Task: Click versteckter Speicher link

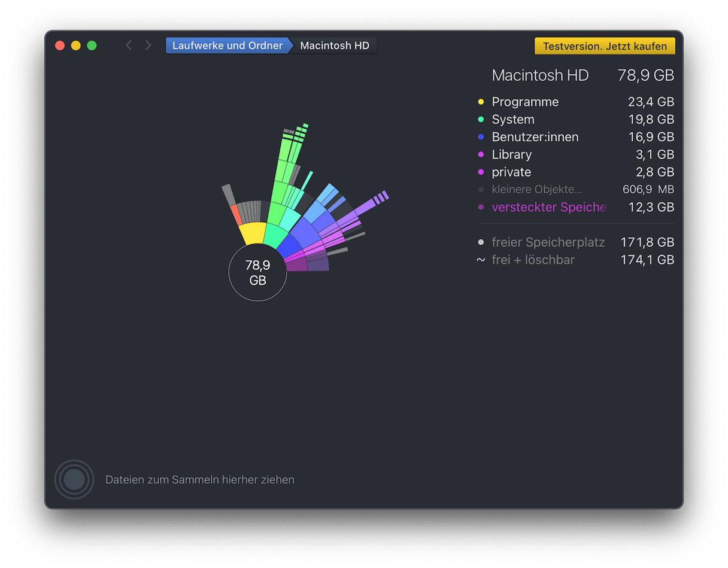Action: coord(548,208)
